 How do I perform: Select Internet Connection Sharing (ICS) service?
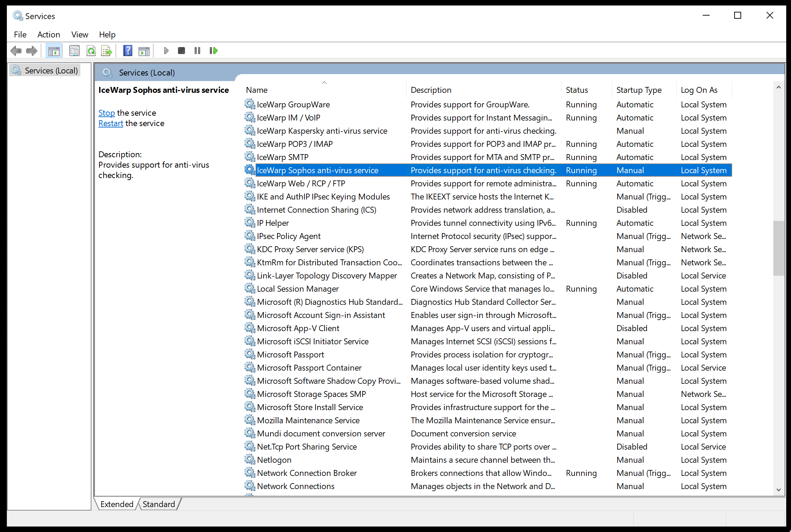(488, 210)
